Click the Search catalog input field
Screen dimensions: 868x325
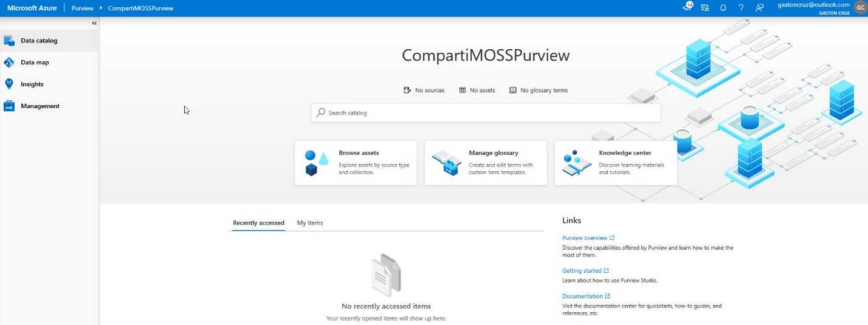(486, 113)
